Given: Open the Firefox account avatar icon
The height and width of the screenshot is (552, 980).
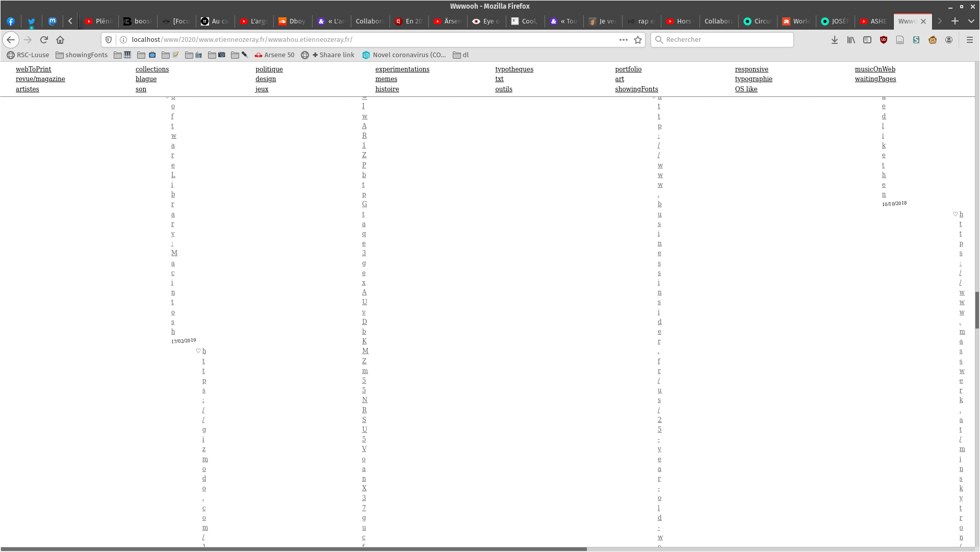Looking at the screenshot, I should pos(949,40).
